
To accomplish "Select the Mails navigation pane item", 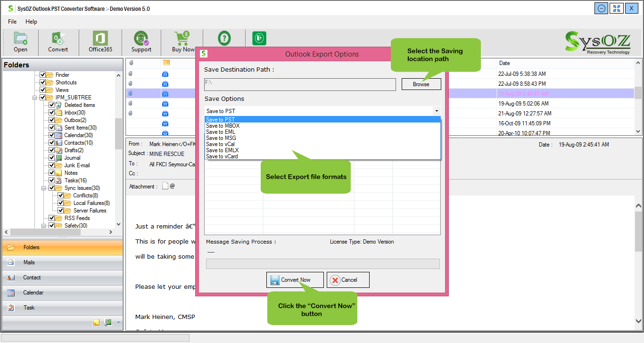I will tap(63, 262).
